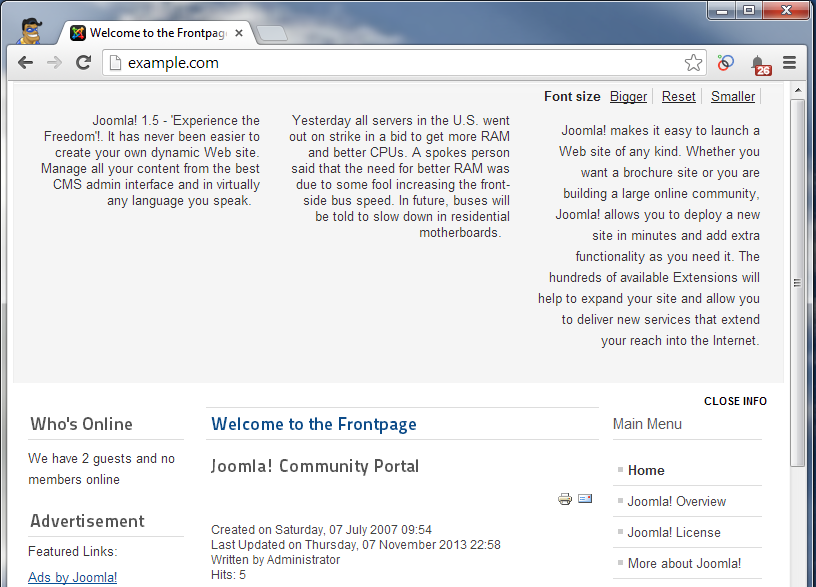Click the Joomla! 1.5 'Experience the Freedom' paragraph
The height and width of the screenshot is (587, 816).
tap(150, 160)
